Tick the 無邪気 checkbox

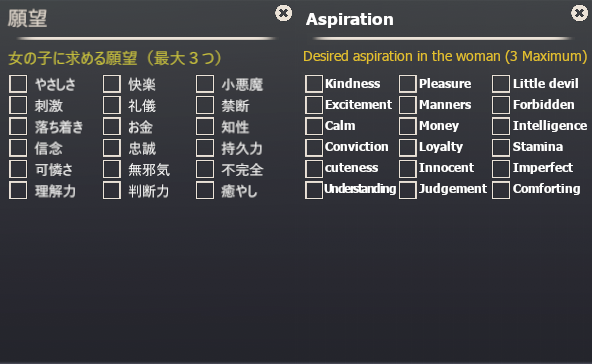pyautogui.click(x=112, y=169)
